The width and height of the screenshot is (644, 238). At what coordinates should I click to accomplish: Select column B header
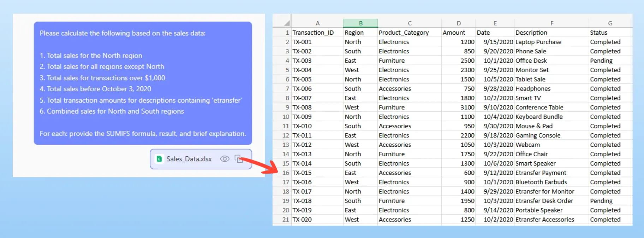tap(360, 23)
